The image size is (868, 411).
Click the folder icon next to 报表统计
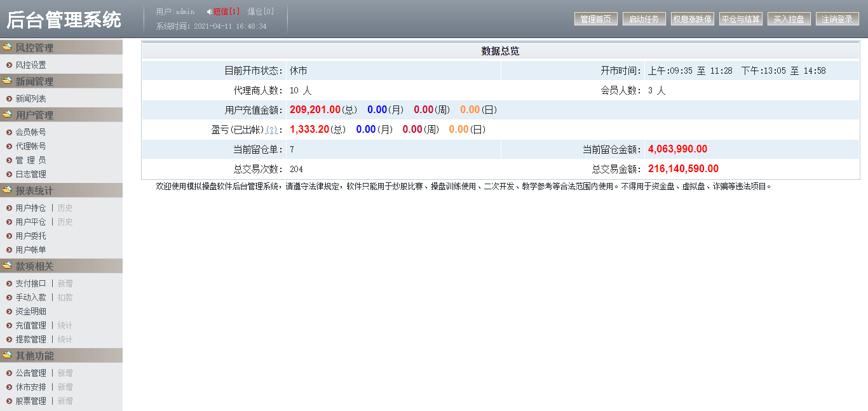(x=7, y=190)
